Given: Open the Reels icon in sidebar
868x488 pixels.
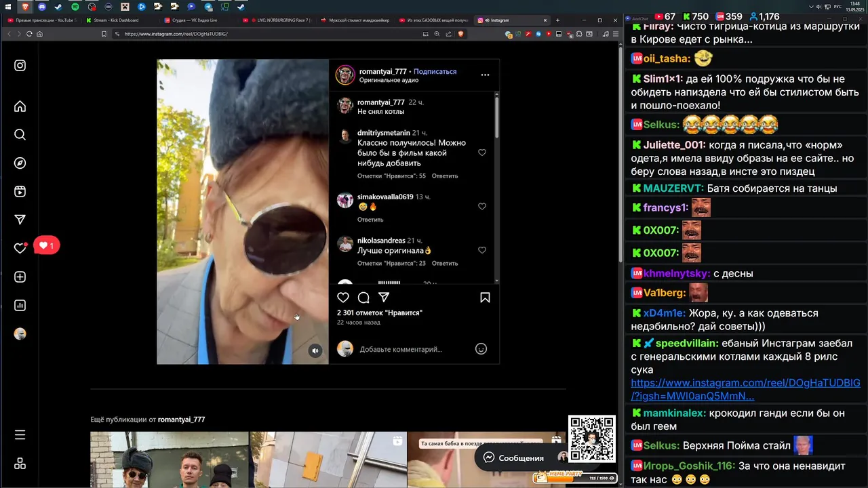Looking at the screenshot, I should click(x=20, y=192).
